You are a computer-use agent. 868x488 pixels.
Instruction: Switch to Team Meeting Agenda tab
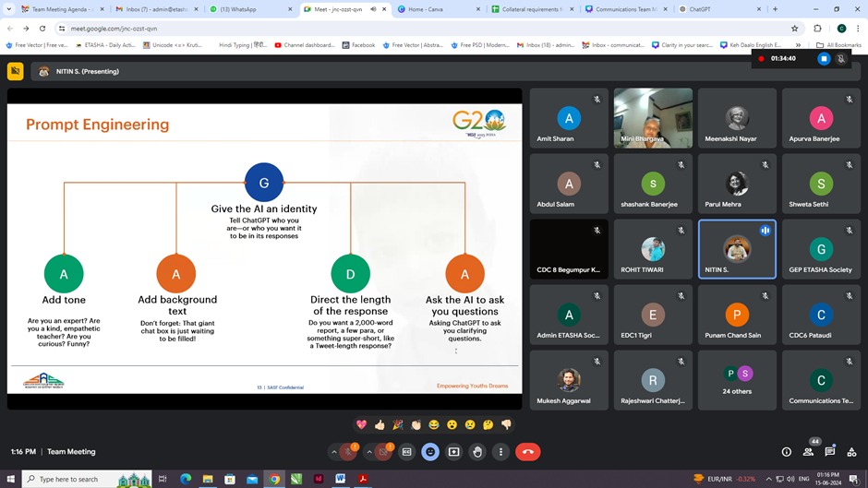pyautogui.click(x=63, y=9)
